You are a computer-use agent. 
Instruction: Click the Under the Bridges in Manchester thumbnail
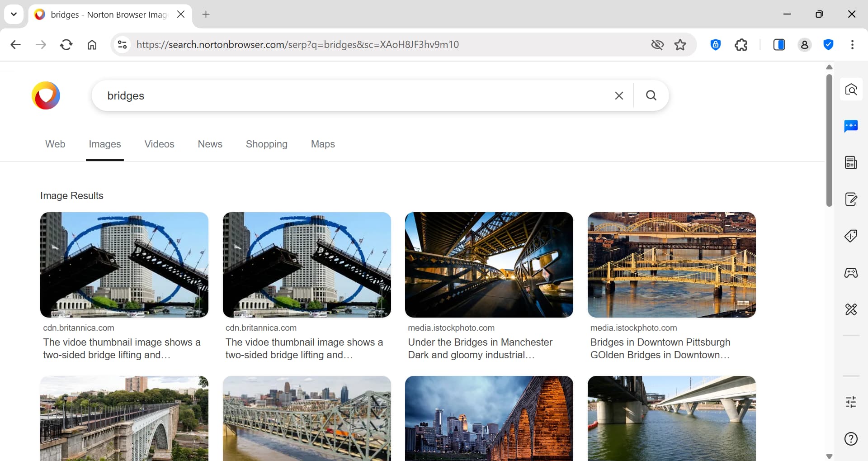pyautogui.click(x=489, y=265)
